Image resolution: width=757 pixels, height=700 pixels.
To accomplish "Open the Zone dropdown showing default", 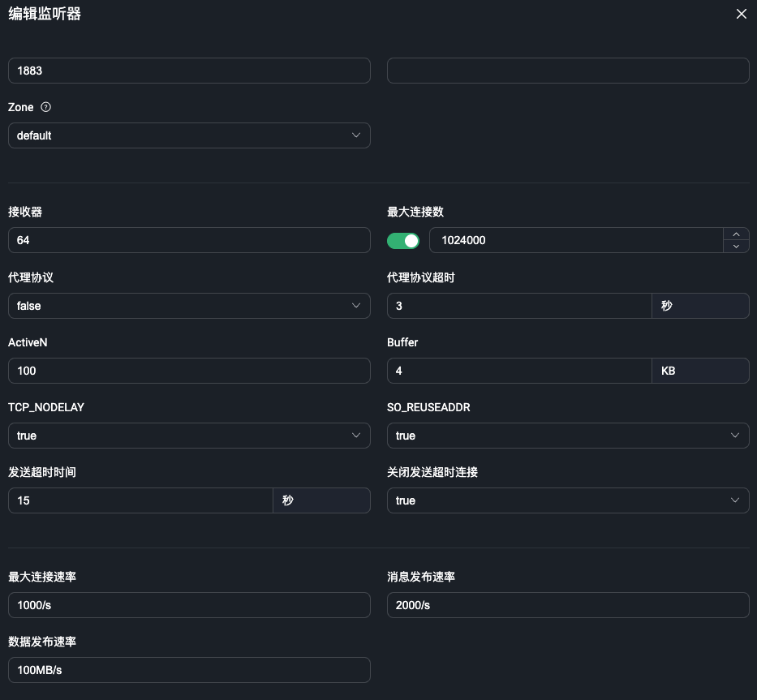I will 189,135.
